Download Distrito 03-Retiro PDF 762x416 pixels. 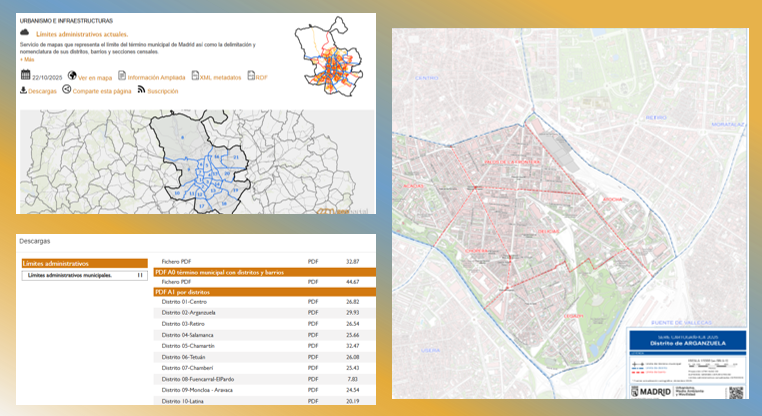(x=265, y=324)
